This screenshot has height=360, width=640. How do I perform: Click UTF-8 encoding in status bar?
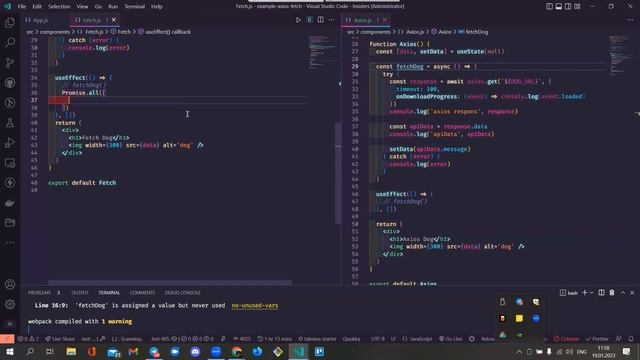click(x=378, y=339)
